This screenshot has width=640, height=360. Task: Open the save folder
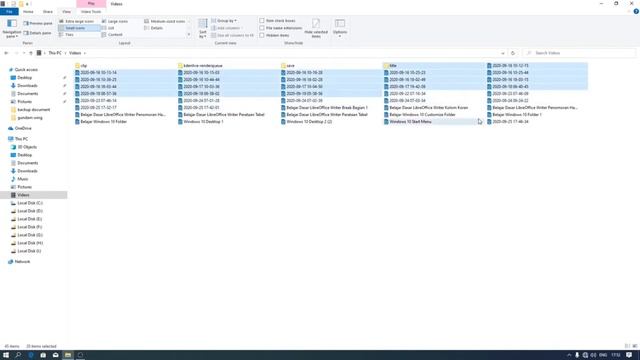pyautogui.click(x=288, y=65)
